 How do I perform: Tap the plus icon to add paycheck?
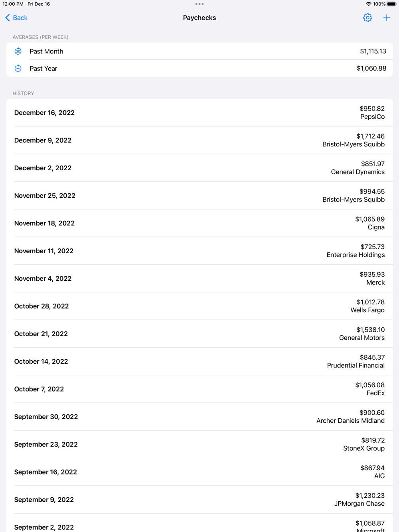pos(387,18)
